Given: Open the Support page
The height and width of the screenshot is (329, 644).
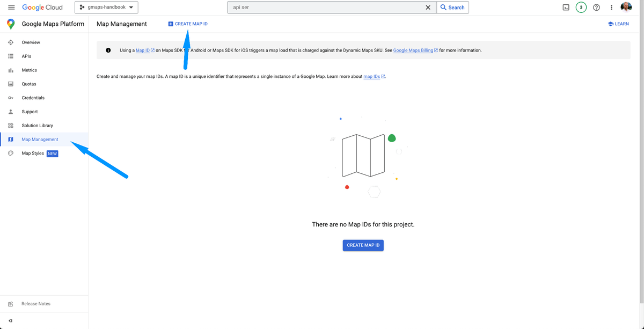Looking at the screenshot, I should coord(30,112).
